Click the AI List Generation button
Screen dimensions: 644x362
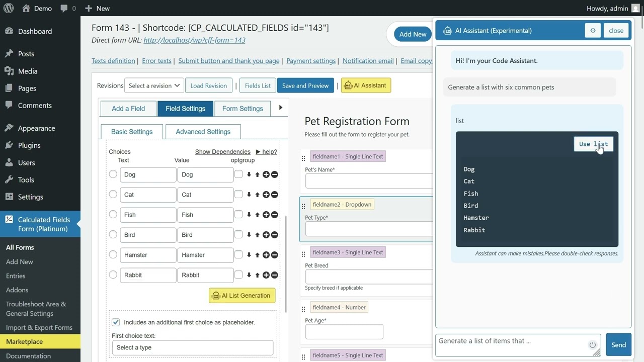[242, 296]
